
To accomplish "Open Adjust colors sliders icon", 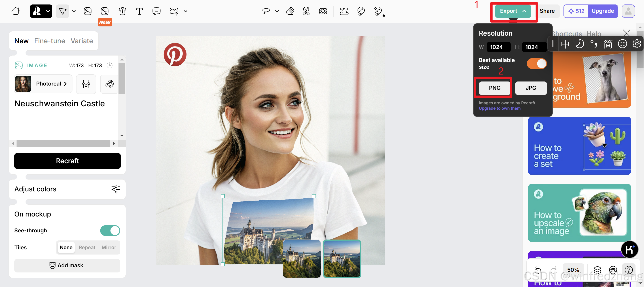I will [116, 189].
